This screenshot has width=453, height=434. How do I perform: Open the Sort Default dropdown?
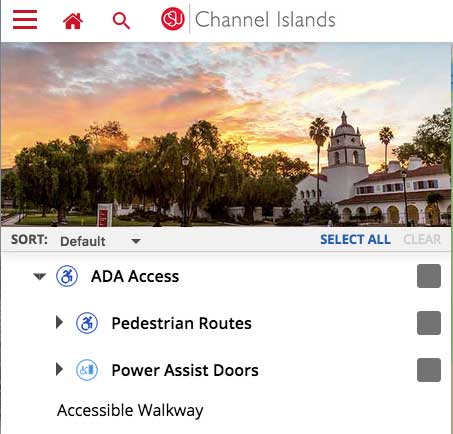click(100, 241)
